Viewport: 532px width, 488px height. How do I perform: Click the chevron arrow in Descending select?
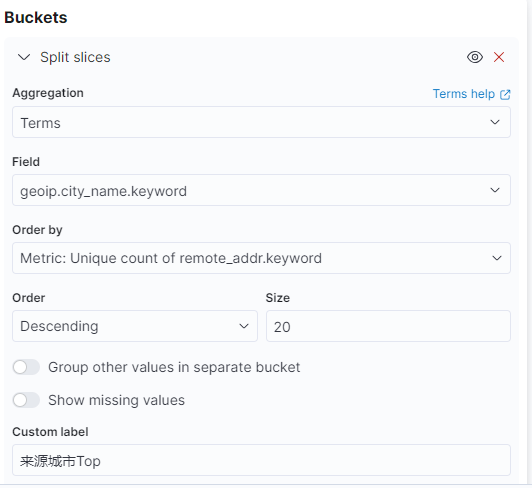click(244, 326)
